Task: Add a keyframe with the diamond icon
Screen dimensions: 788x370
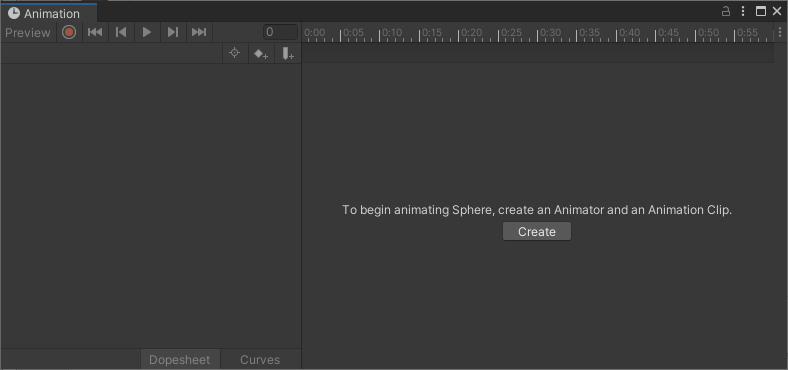Action: [261, 53]
